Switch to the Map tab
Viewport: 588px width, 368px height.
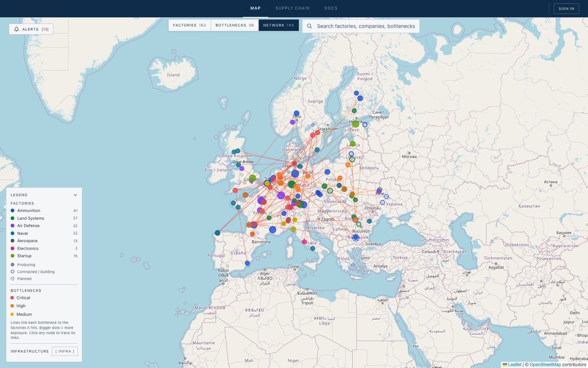click(x=255, y=8)
